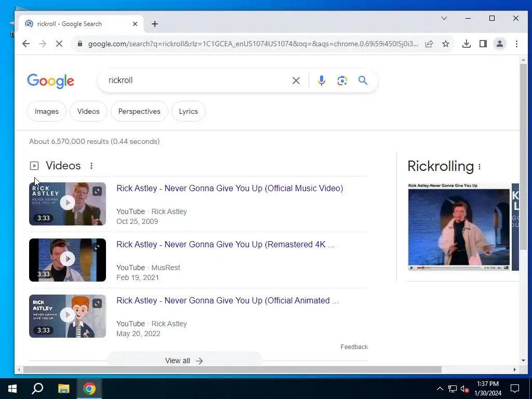Click the Oct 25, 2009 date text

[137, 221]
